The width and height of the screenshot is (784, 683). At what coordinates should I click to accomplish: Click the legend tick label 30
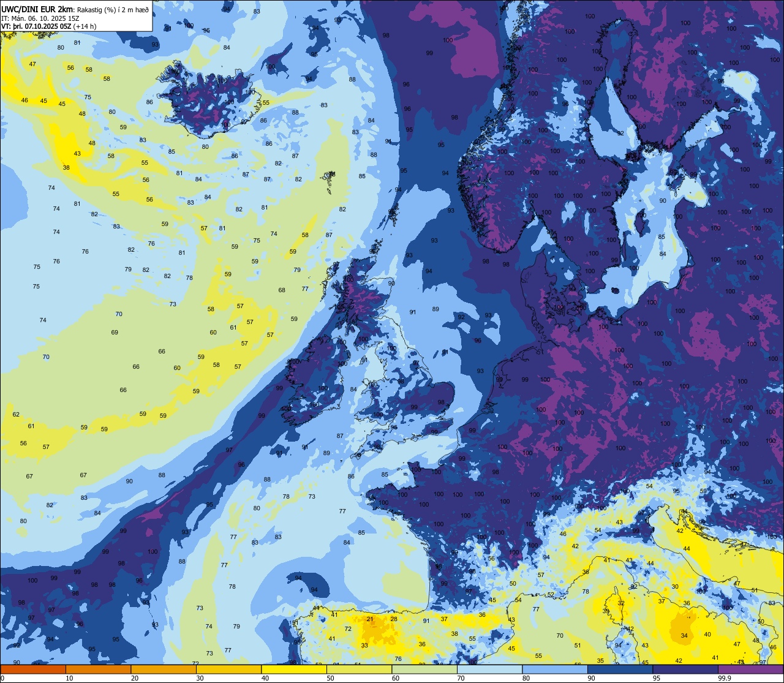click(200, 678)
